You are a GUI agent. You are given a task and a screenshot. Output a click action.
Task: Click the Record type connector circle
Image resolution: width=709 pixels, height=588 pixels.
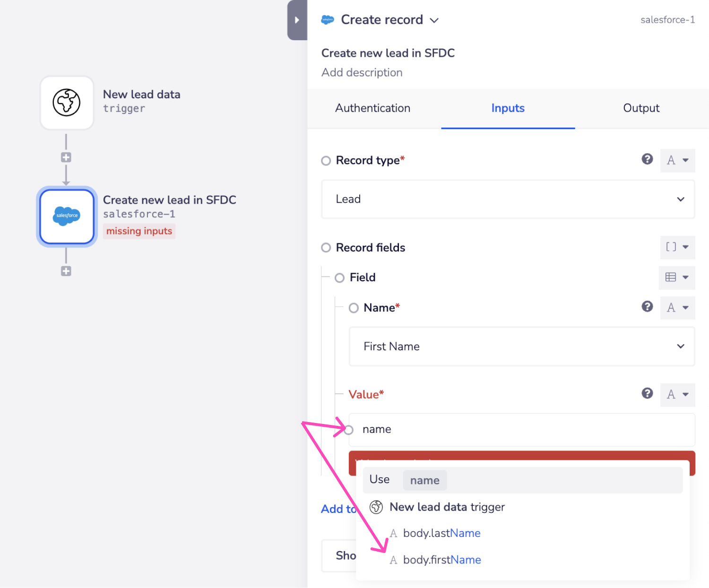click(x=326, y=161)
